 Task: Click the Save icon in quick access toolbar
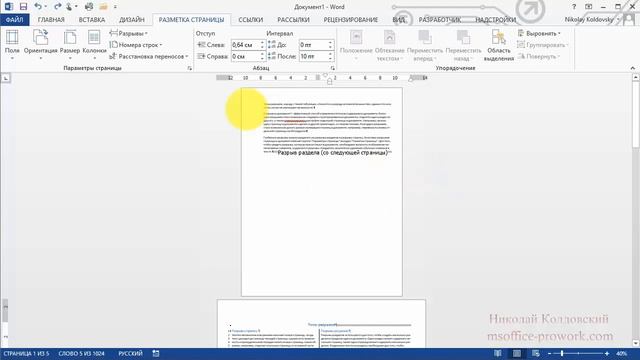[23, 7]
